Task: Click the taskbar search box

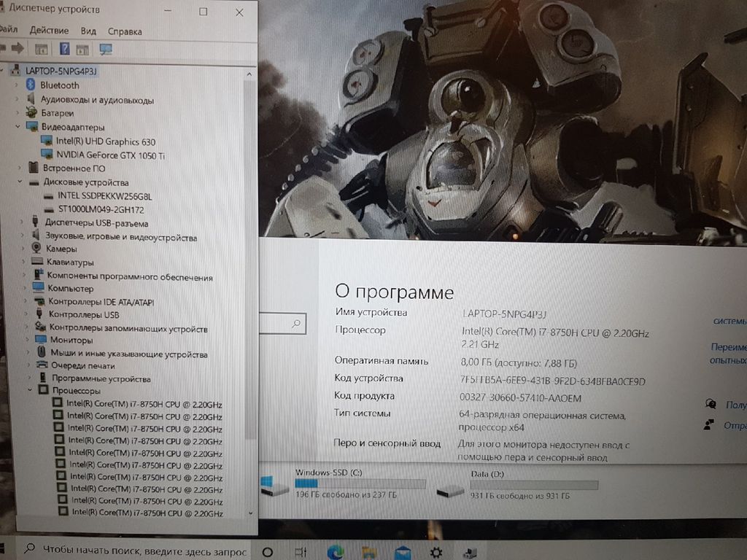Action: [x=136, y=551]
